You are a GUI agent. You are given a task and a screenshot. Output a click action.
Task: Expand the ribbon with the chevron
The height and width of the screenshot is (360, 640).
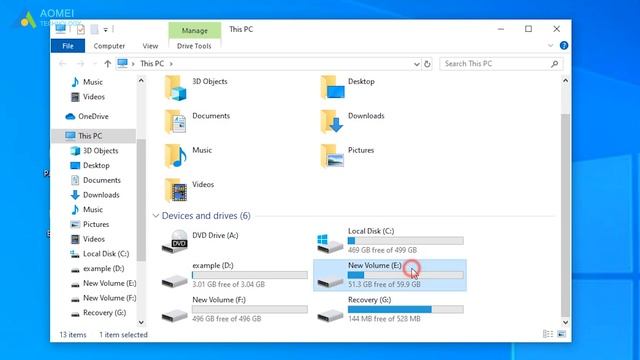pyautogui.click(x=551, y=45)
